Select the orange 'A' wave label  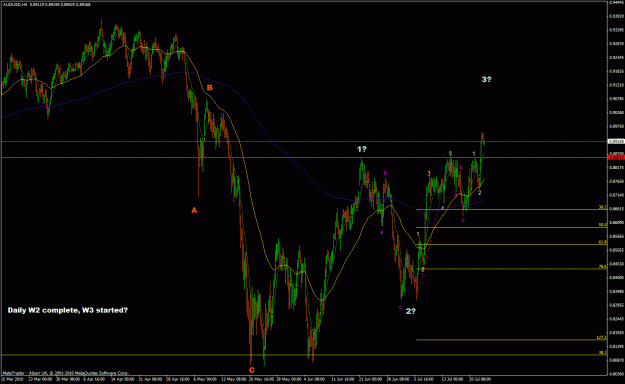point(194,210)
